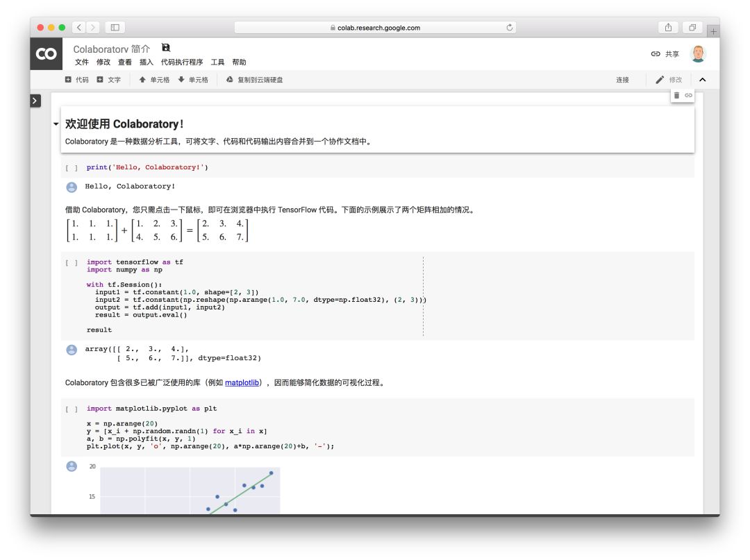Open the user account avatar
The image size is (750, 560).
699,54
